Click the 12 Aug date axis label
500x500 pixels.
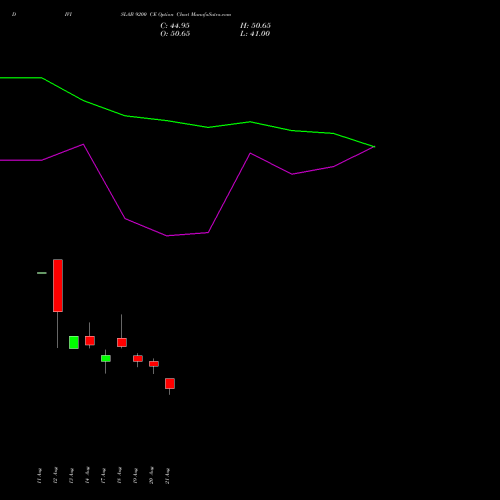55,476
